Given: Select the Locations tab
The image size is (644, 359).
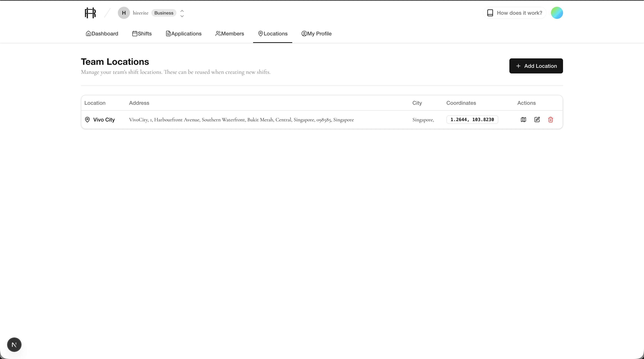Looking at the screenshot, I should [x=273, y=34].
